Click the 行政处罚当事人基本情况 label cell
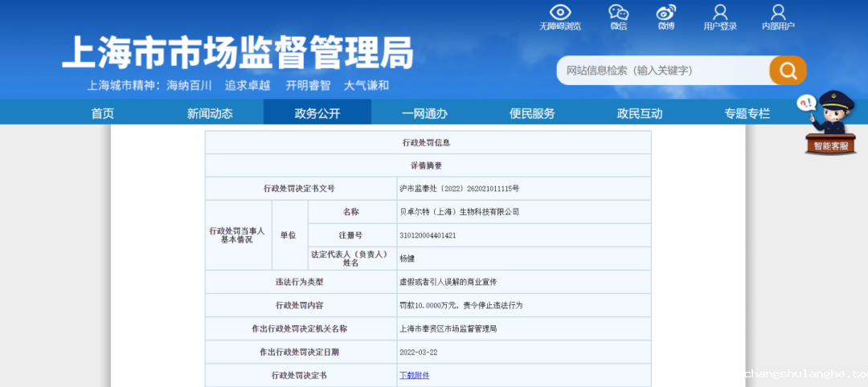Image resolution: width=868 pixels, height=387 pixels. pos(238,235)
